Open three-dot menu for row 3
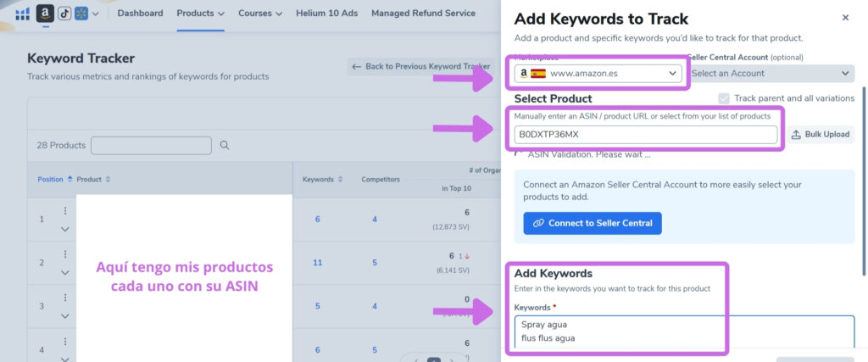The width and height of the screenshot is (868, 362). (64, 298)
